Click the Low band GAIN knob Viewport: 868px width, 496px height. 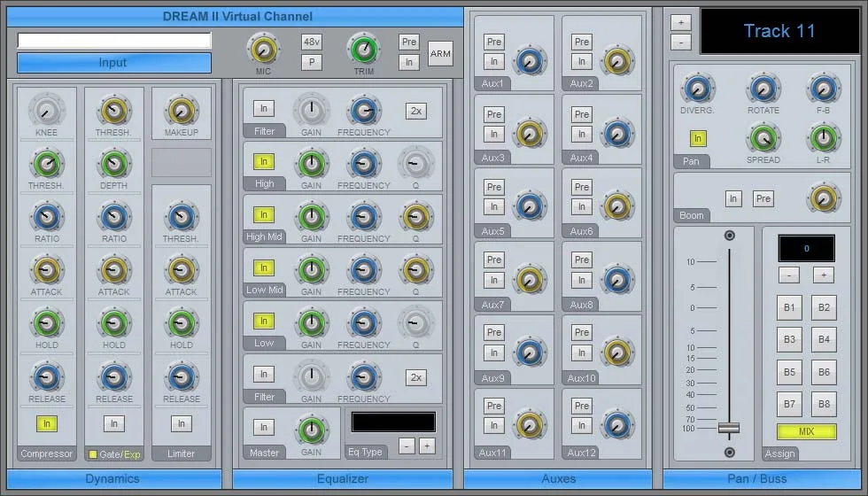(311, 322)
